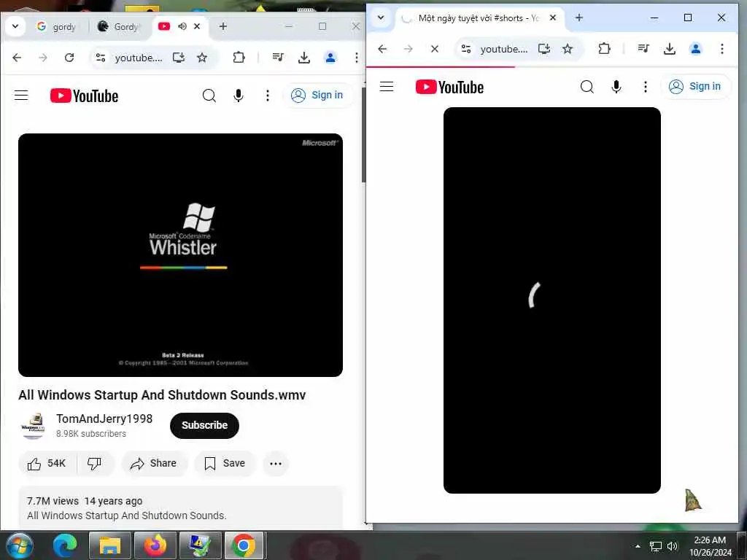Screen dimensions: 747x560
Task: Open the TomAndJerry1998 channel name link
Action: click(104, 419)
